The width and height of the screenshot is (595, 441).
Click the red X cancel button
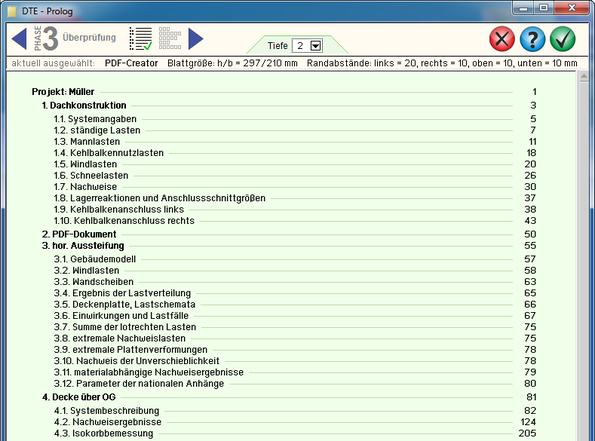pos(502,39)
